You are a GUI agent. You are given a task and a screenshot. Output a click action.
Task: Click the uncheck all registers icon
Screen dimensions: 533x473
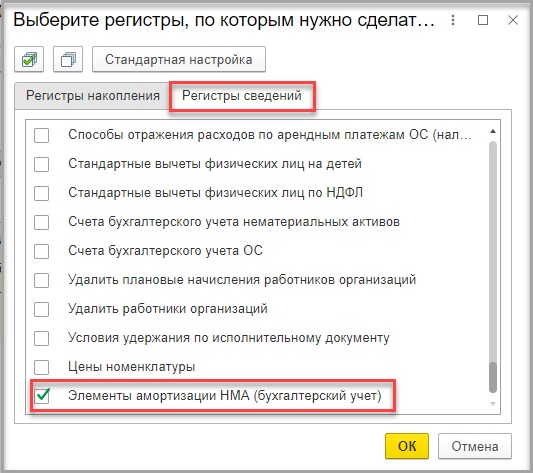[68, 60]
